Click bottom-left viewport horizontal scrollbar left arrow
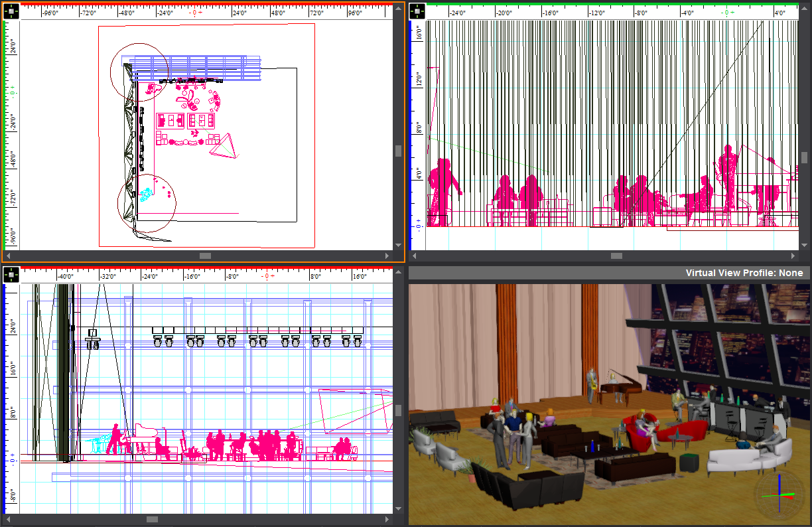 tap(9, 520)
